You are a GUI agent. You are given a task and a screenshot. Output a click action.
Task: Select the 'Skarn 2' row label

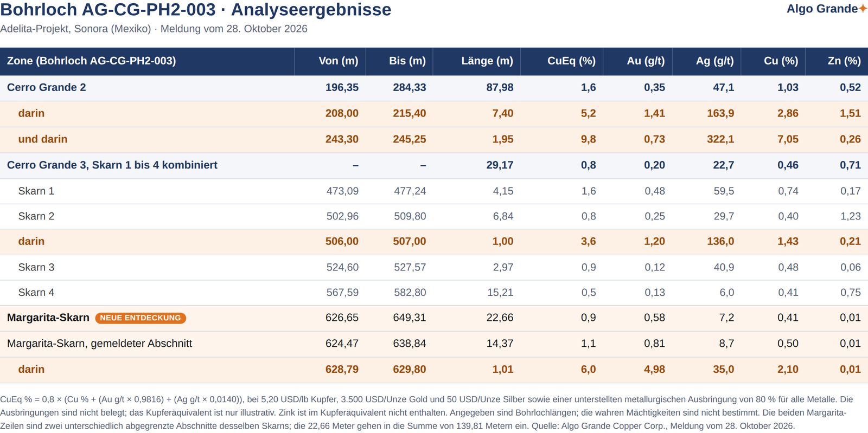click(x=36, y=216)
